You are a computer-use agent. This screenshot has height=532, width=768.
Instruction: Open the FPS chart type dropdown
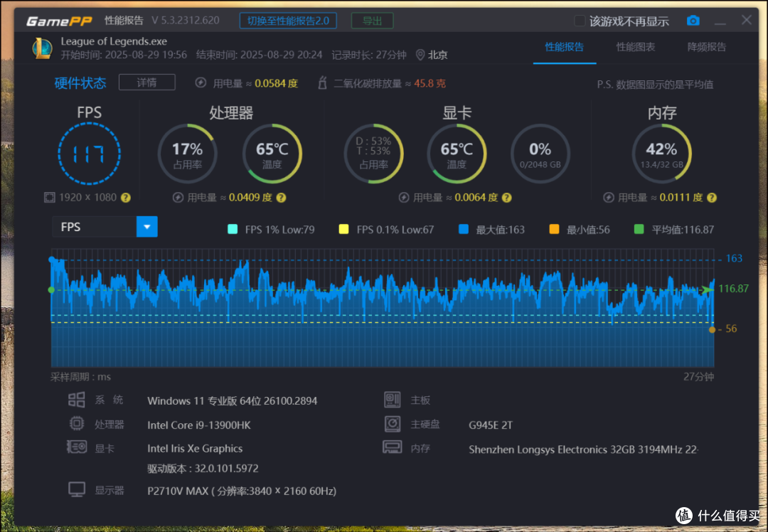coord(105,227)
